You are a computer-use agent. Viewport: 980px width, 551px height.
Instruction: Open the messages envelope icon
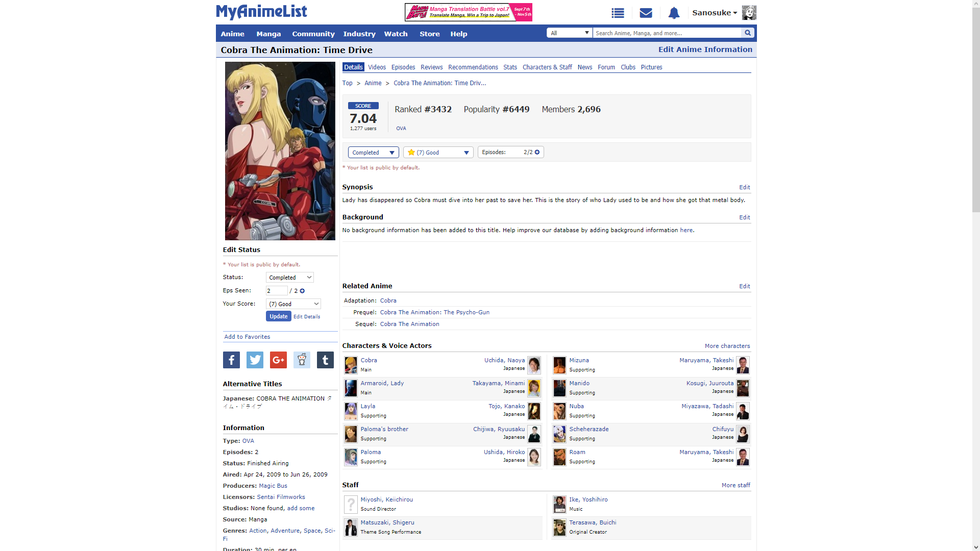(x=646, y=13)
